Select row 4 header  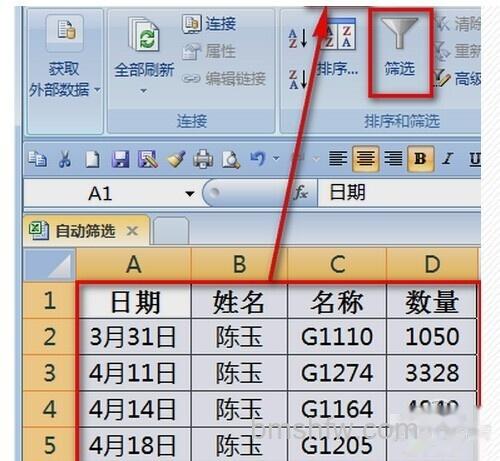point(49,409)
